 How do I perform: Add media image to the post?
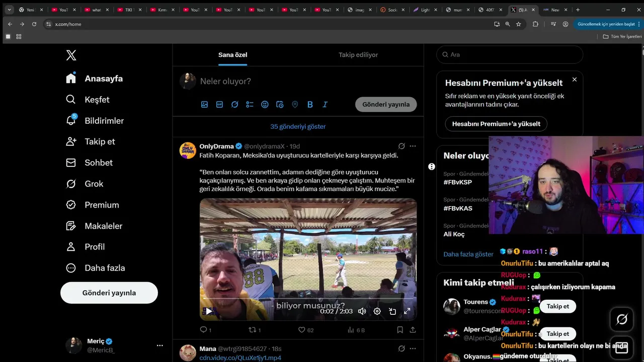click(204, 105)
